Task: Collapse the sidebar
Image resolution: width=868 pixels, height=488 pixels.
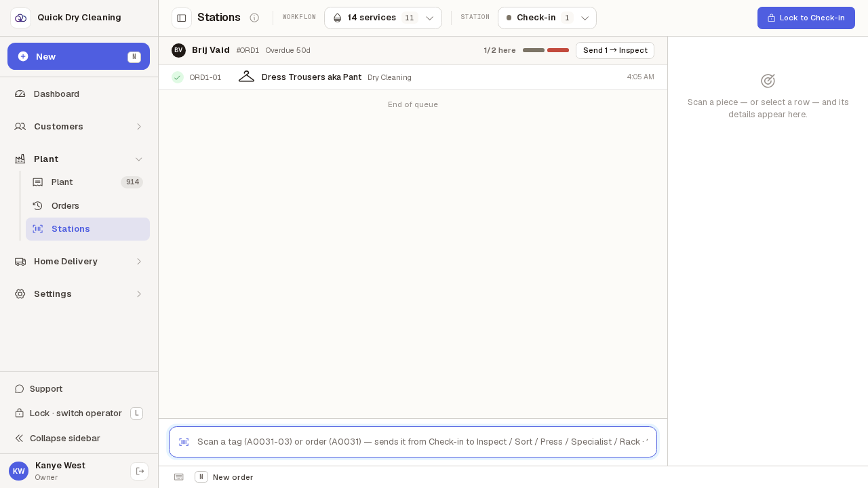Action: point(79,438)
